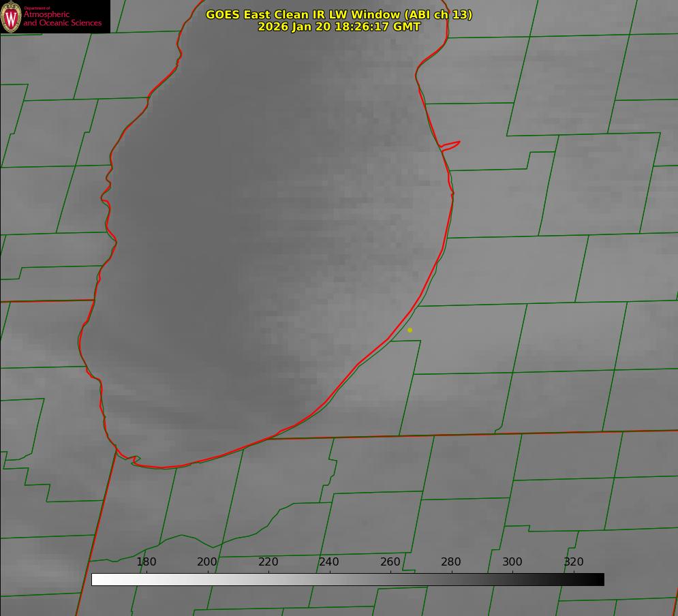This screenshot has height=616, width=678.
Task: Click the UW crest logo
Action: (11, 16)
